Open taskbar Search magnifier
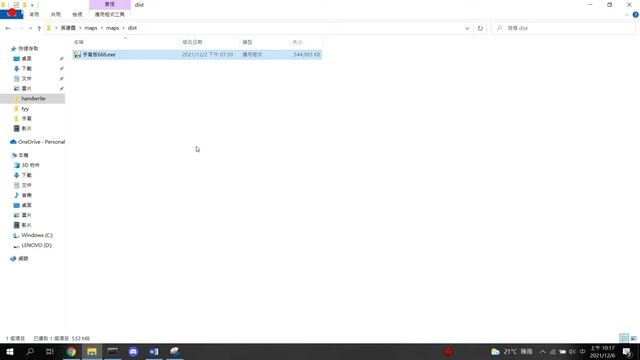This screenshot has width=640, height=360. click(x=30, y=351)
